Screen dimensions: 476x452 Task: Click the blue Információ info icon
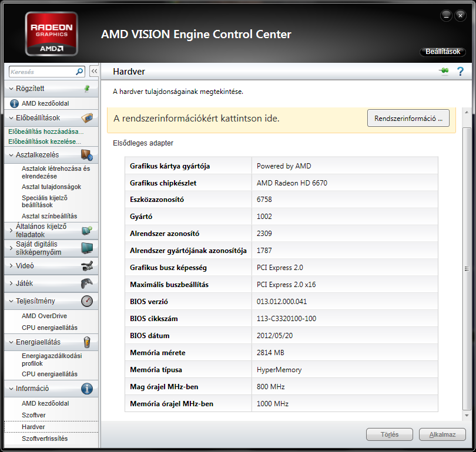coord(87,389)
